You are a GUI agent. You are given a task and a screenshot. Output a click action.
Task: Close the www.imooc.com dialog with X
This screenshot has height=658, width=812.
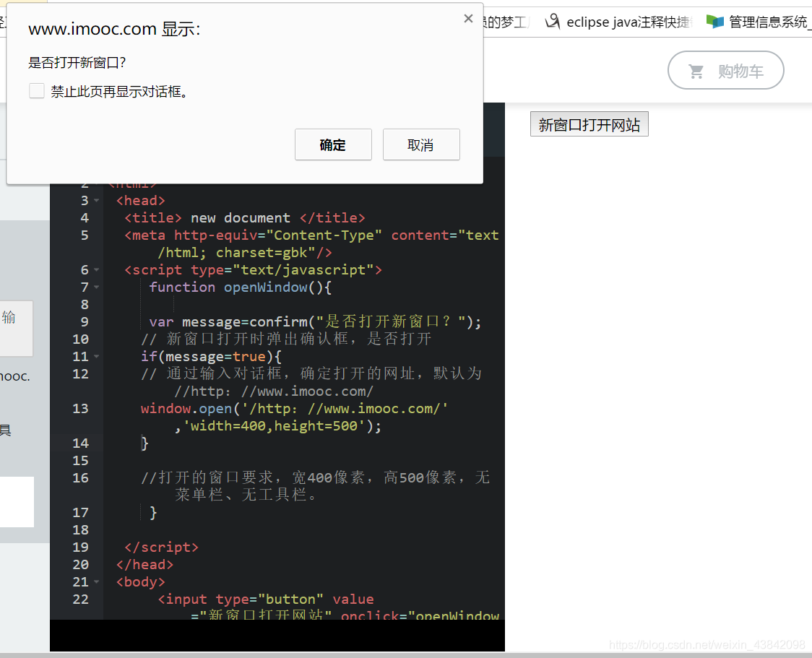[x=468, y=19]
